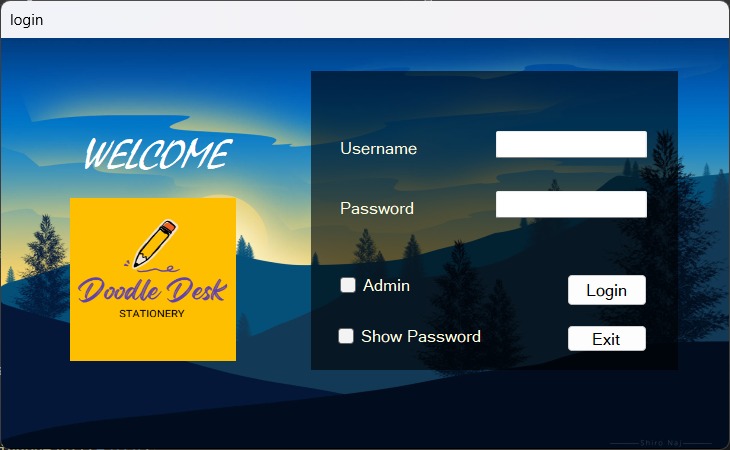This screenshot has width=730, height=450.
Task: Click the Username text field
Action: coord(571,145)
